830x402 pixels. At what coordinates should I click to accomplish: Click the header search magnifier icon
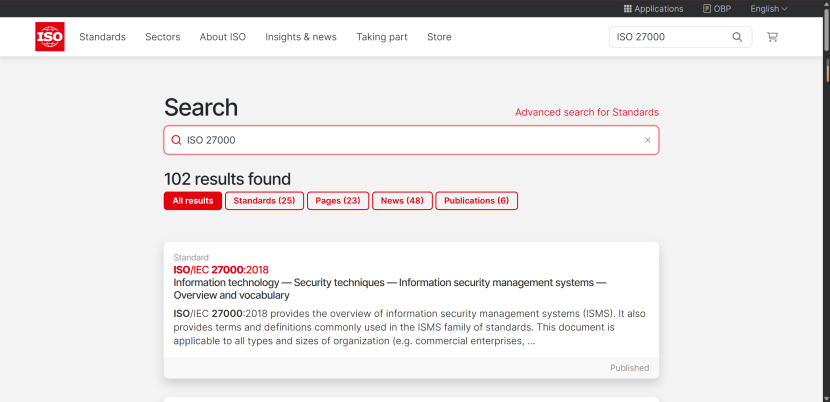(737, 37)
